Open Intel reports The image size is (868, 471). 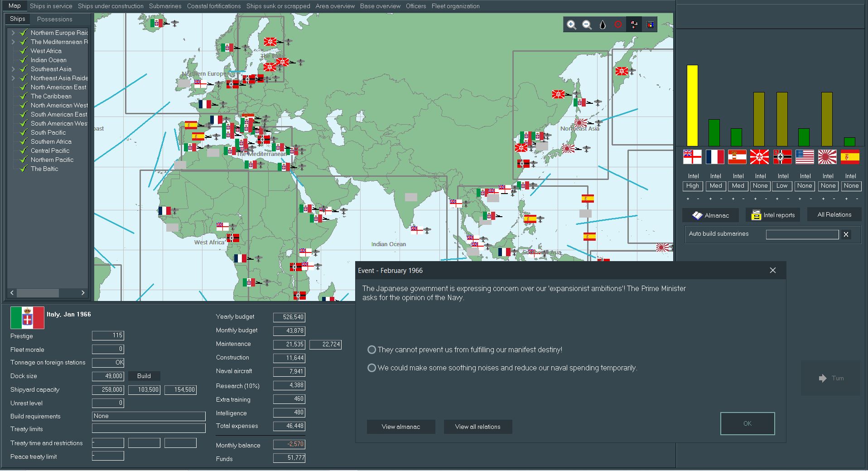pyautogui.click(x=773, y=215)
